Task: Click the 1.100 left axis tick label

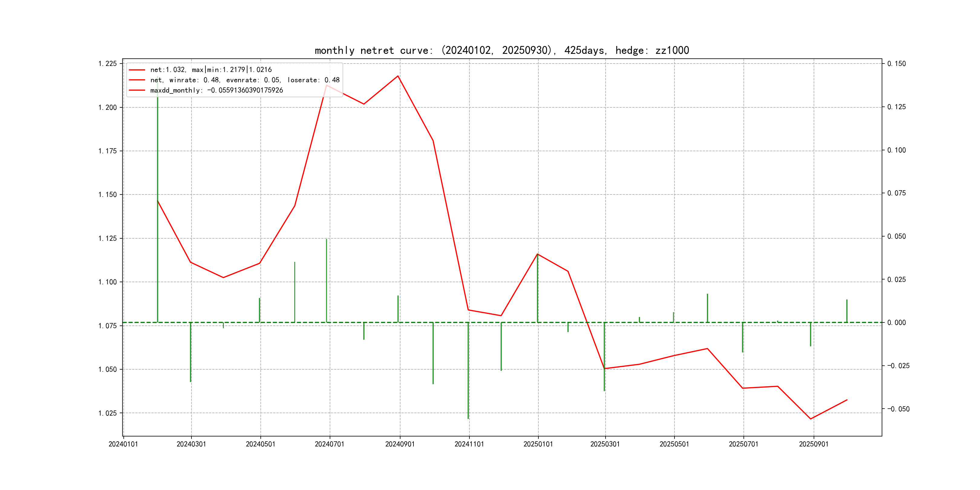Action: pyautogui.click(x=108, y=282)
